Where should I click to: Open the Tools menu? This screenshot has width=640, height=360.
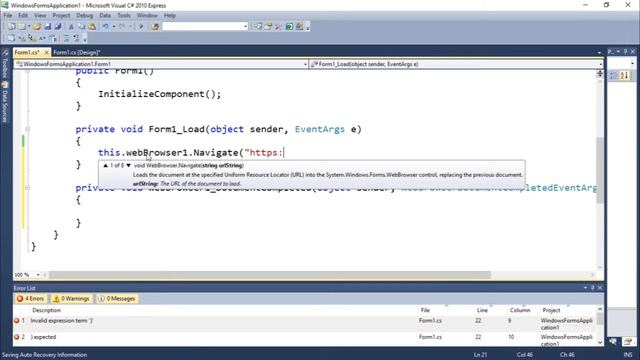pos(124,16)
